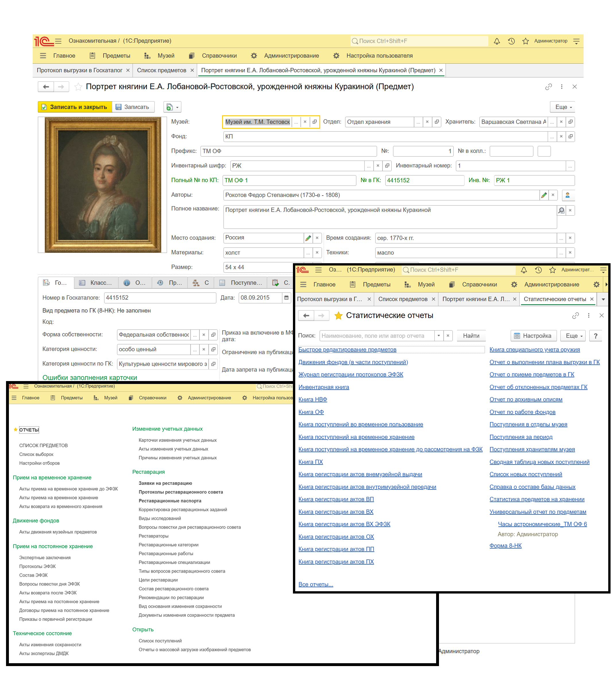Click the small checkbox after № в колл. field

tap(544, 151)
